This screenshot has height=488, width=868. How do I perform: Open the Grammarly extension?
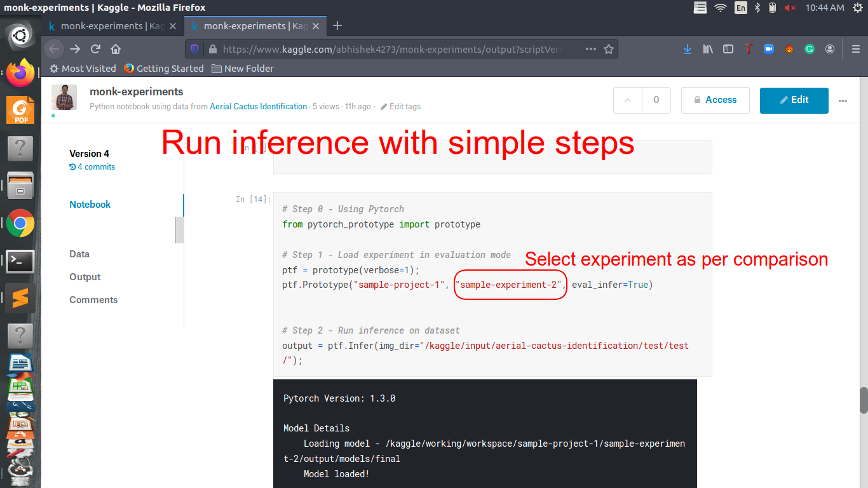point(810,49)
